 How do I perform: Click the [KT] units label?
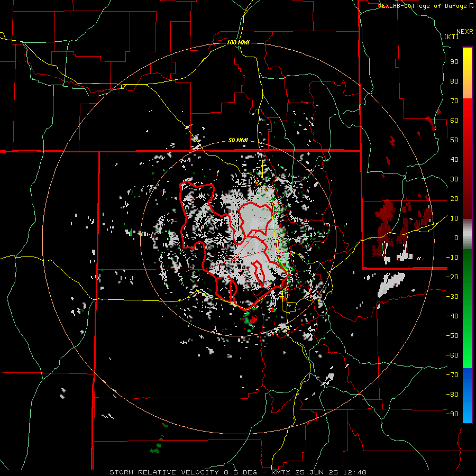(x=452, y=36)
